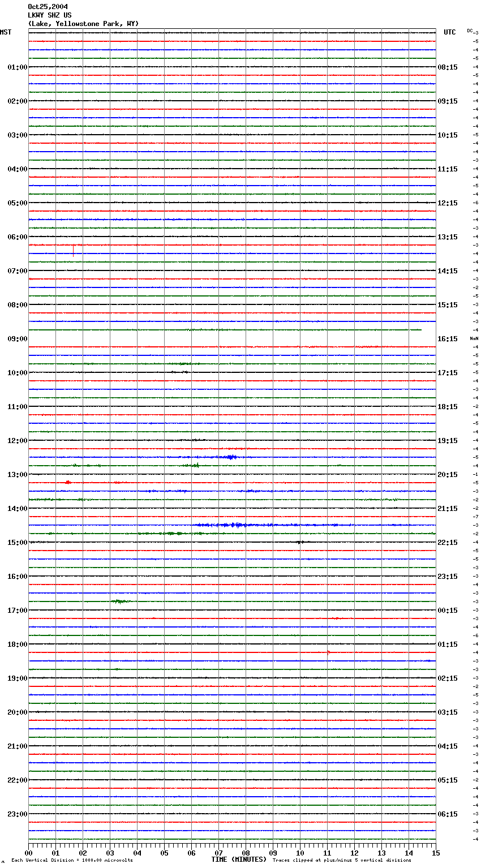Click the "10" minute axis tick
The height and width of the screenshot is (868, 481).
point(300,853)
